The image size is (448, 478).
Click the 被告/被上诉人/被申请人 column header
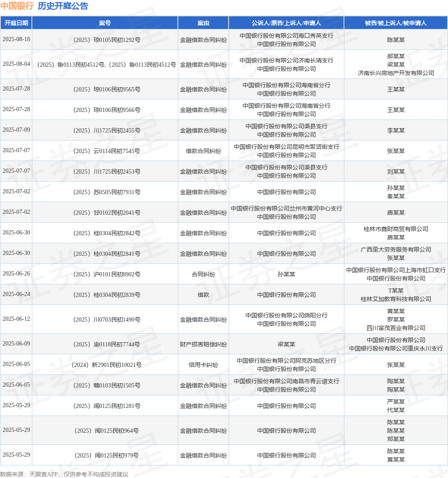pos(396,23)
